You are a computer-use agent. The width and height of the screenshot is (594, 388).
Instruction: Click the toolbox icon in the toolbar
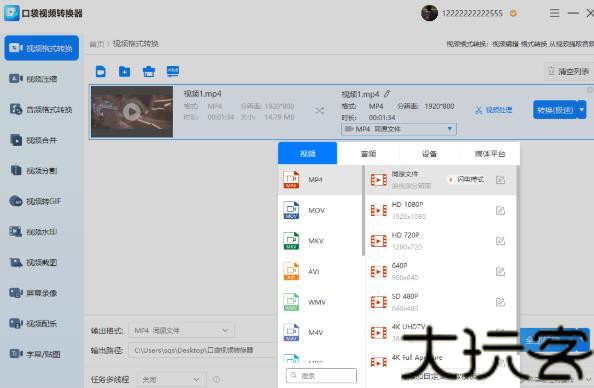click(x=148, y=71)
